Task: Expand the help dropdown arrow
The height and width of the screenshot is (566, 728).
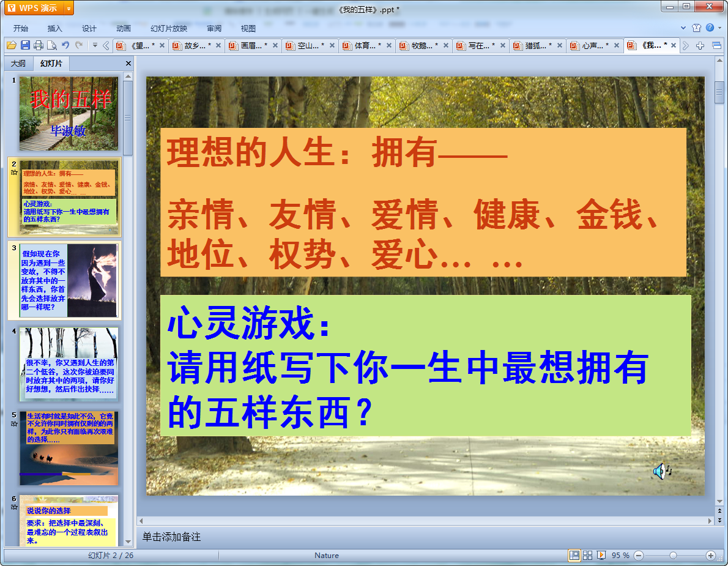Action: [x=719, y=28]
